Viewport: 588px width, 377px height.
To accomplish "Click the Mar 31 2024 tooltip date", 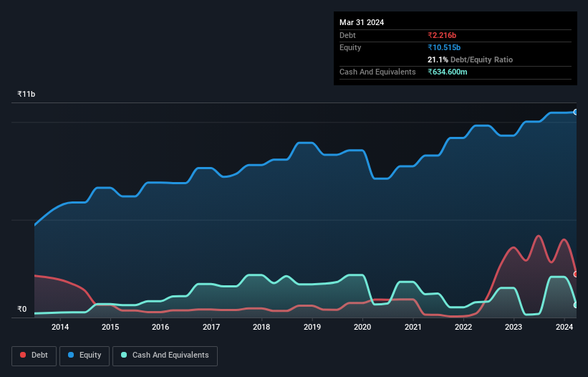I will [x=362, y=22].
